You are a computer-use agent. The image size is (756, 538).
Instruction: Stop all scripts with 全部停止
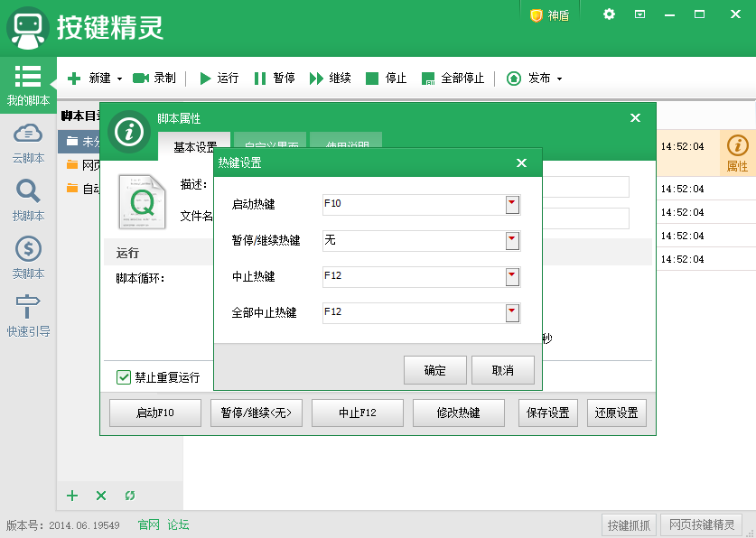(453, 79)
